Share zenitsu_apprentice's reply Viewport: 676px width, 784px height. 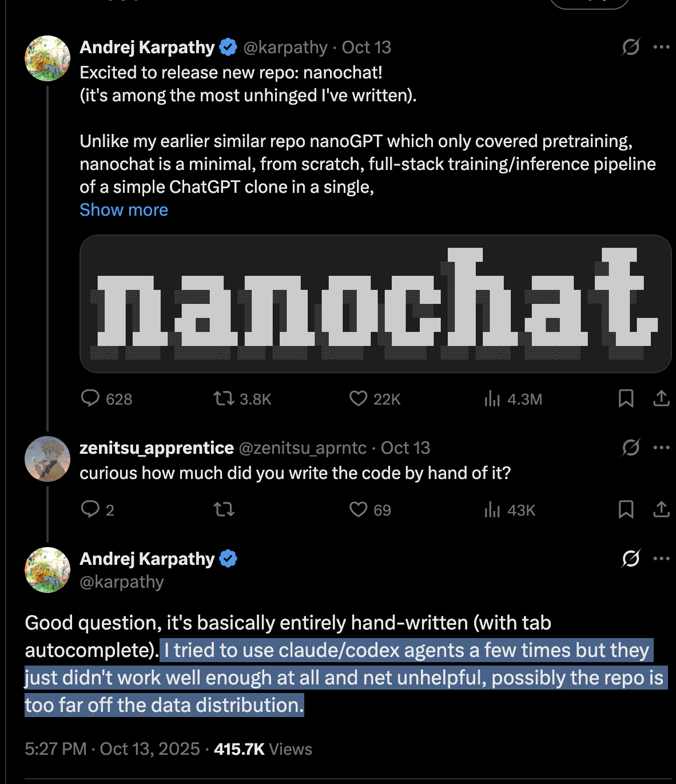pyautogui.click(x=661, y=509)
